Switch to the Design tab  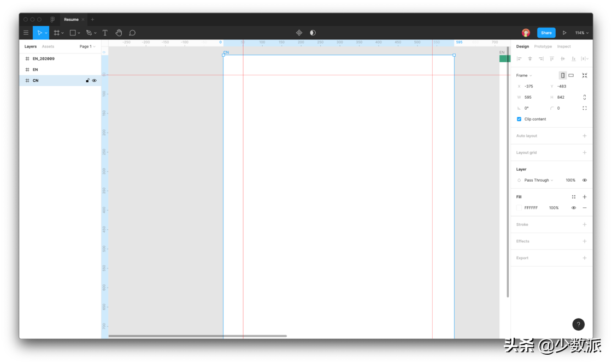click(x=522, y=46)
